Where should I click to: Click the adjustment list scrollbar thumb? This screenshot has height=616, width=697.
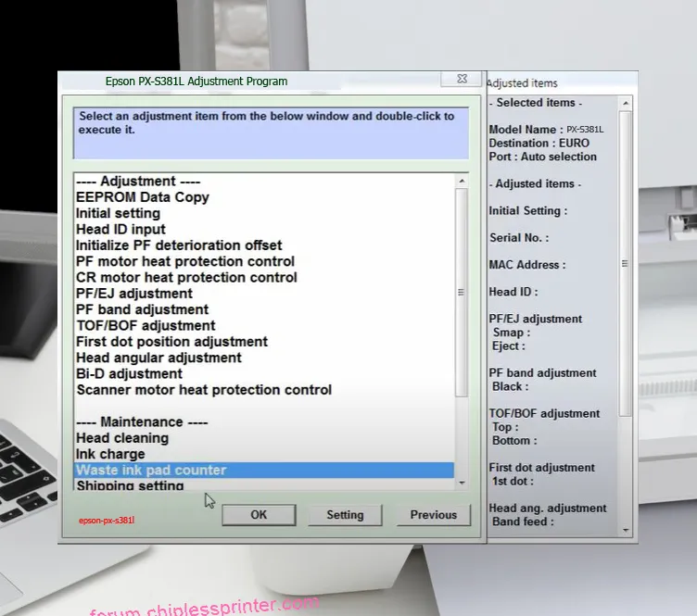pos(462,292)
